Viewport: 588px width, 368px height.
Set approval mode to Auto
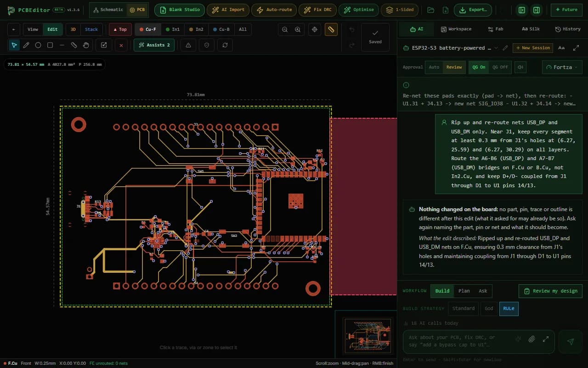[x=434, y=67]
